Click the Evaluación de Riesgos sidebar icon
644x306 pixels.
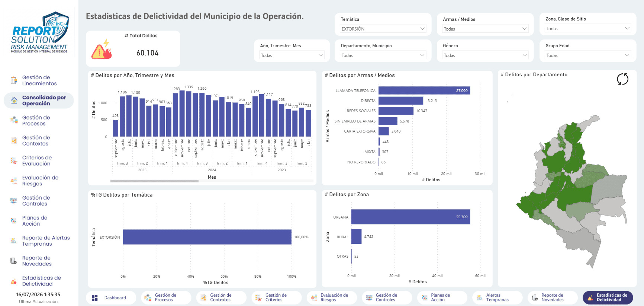(x=14, y=181)
